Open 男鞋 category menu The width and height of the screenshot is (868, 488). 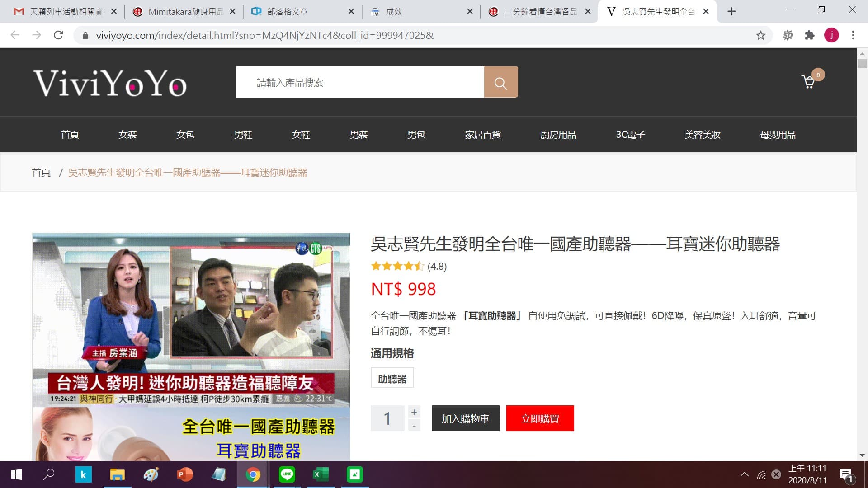243,135
